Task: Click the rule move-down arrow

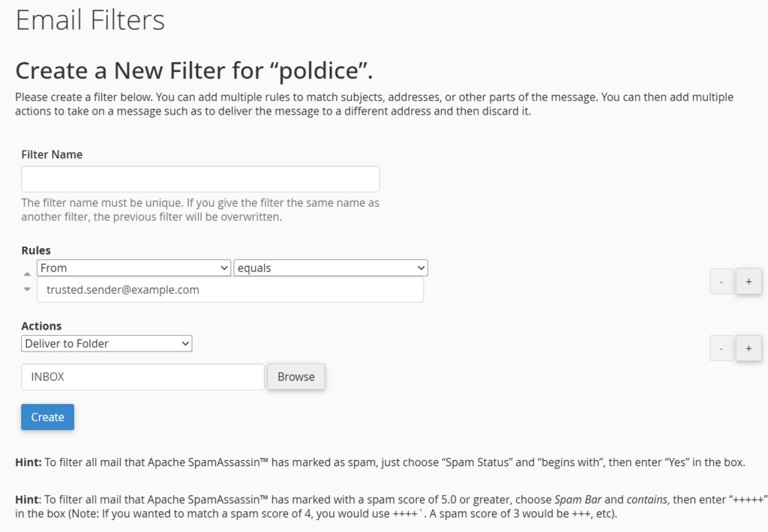Action: pos(28,289)
